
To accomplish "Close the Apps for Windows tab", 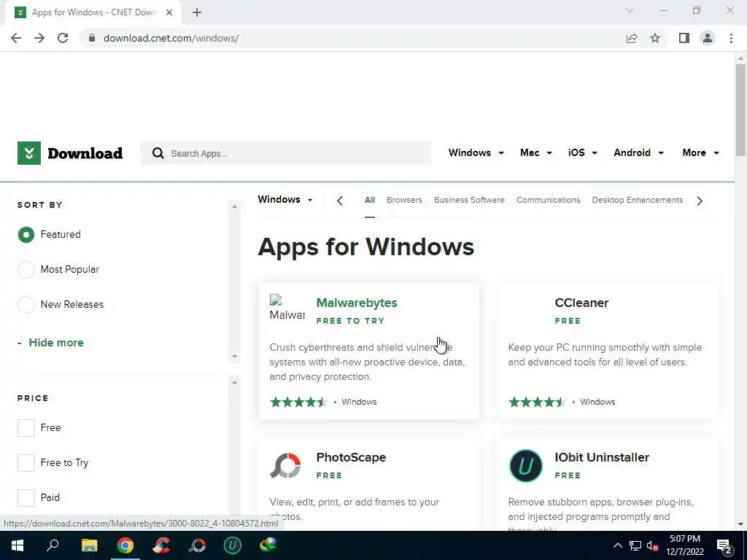I will click(x=169, y=13).
